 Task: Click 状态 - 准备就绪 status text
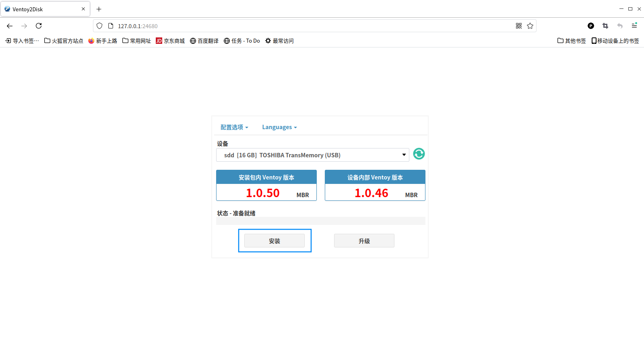tap(236, 213)
